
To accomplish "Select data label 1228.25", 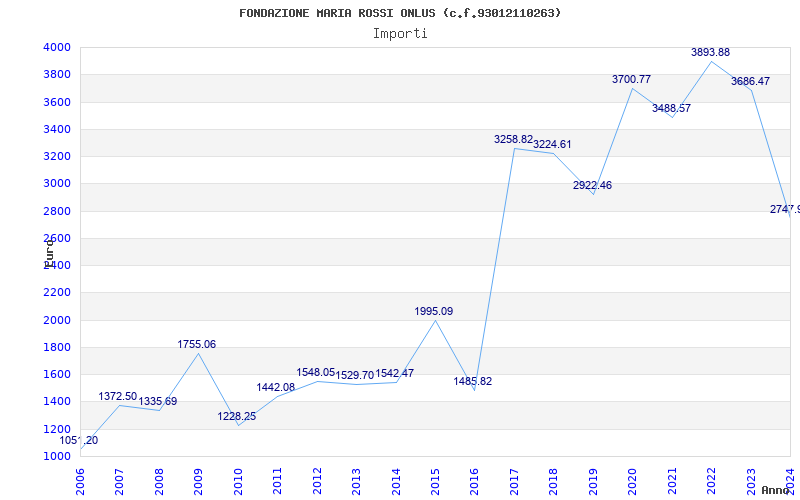I will 237,416.
